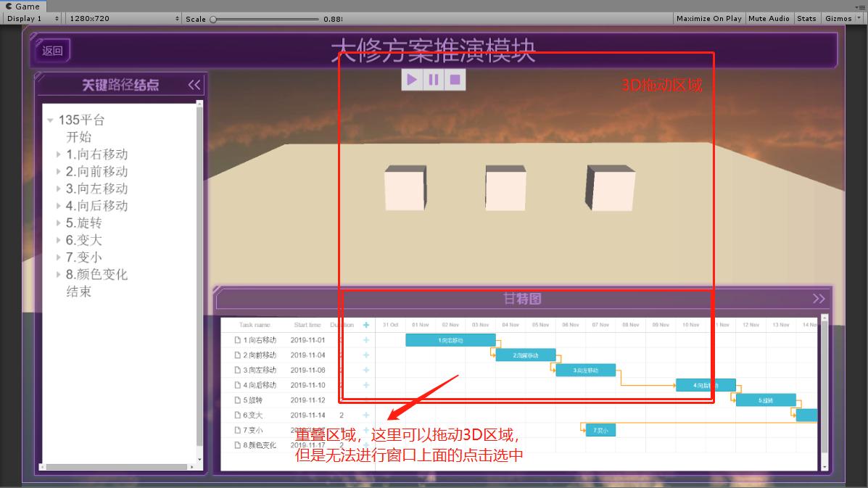Collapse the 甘特图 panel with double chevron
868x488 pixels.
(x=819, y=299)
